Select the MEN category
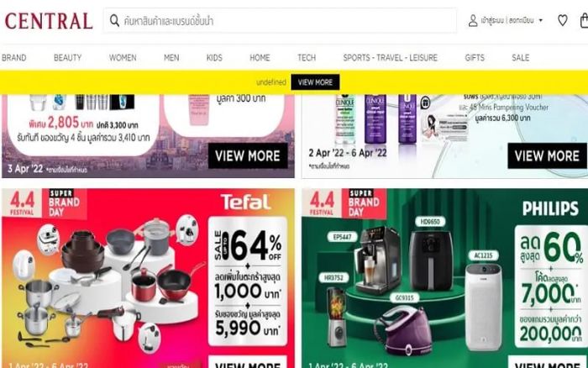Image resolution: width=588 pixels, height=368 pixels. click(x=171, y=58)
